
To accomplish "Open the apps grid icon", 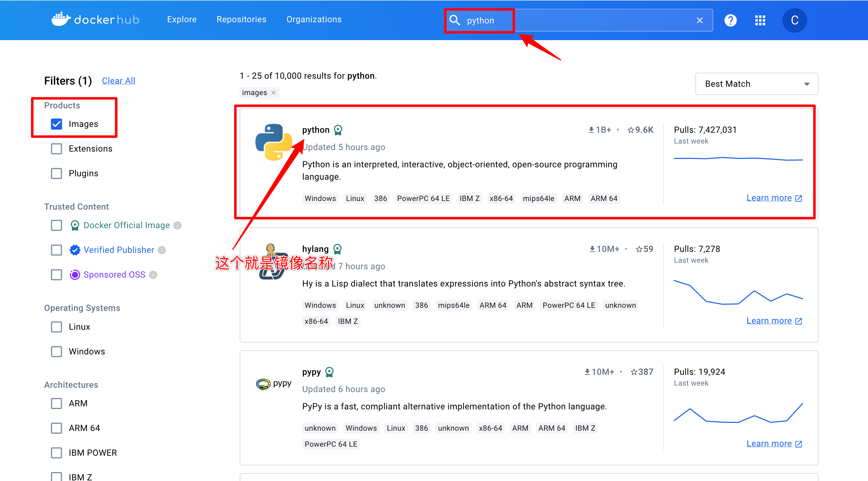I will (760, 20).
